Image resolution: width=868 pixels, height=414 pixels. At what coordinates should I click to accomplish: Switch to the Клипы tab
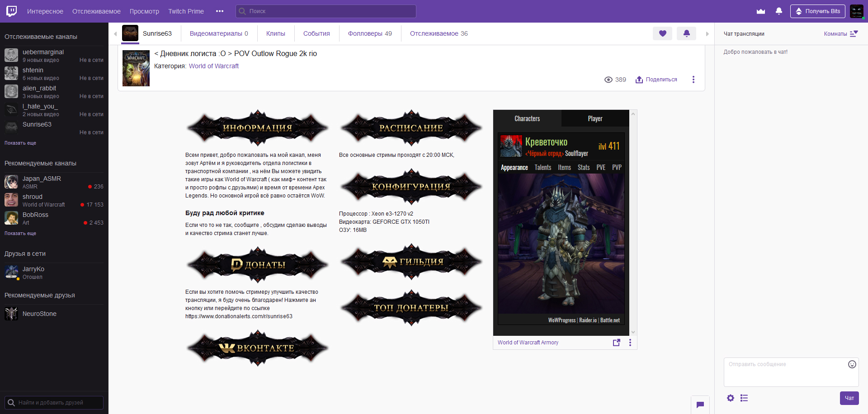click(275, 33)
